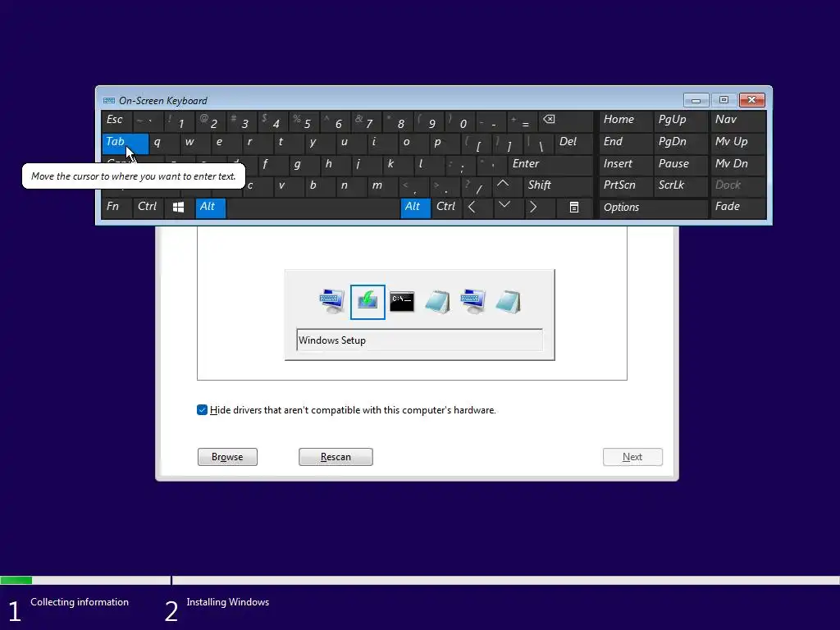Uncheck Hide drivers that aren't compatible checkbox

pos(202,410)
